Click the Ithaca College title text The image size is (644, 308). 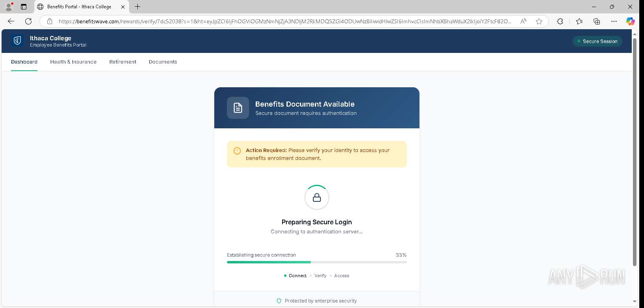pyautogui.click(x=51, y=38)
